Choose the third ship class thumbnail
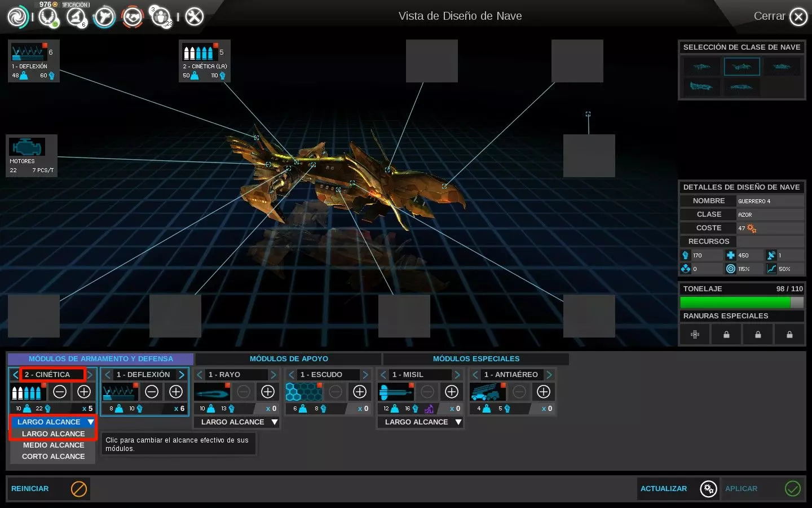This screenshot has width=812, height=508. (x=782, y=67)
